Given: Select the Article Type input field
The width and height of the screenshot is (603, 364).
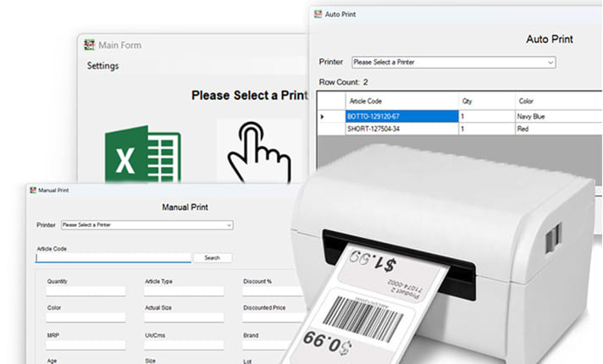Looking at the screenshot, I should pyautogui.click(x=184, y=291).
